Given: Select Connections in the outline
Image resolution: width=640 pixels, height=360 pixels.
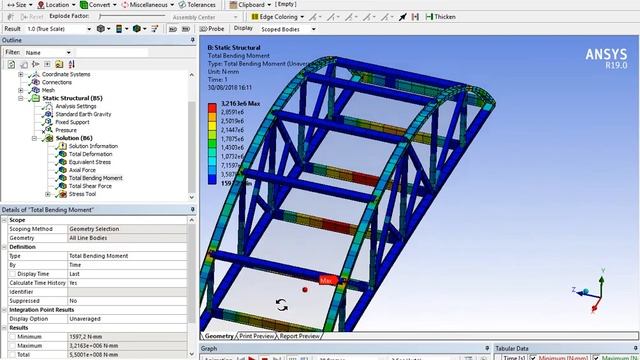Looking at the screenshot, I should (57, 82).
